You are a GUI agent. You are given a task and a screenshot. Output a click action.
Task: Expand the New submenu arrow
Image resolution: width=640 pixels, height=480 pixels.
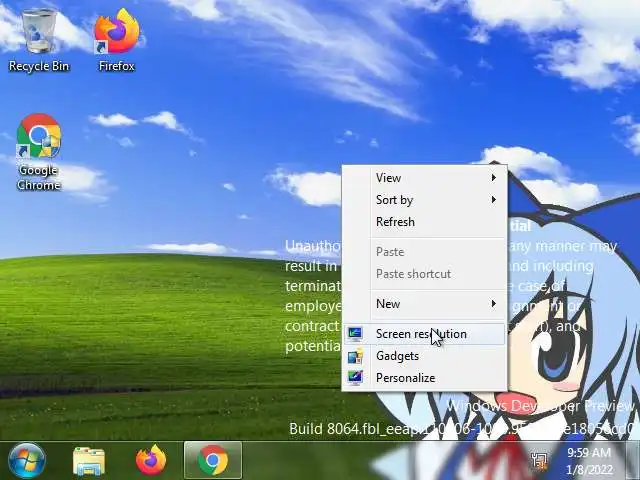coord(493,304)
